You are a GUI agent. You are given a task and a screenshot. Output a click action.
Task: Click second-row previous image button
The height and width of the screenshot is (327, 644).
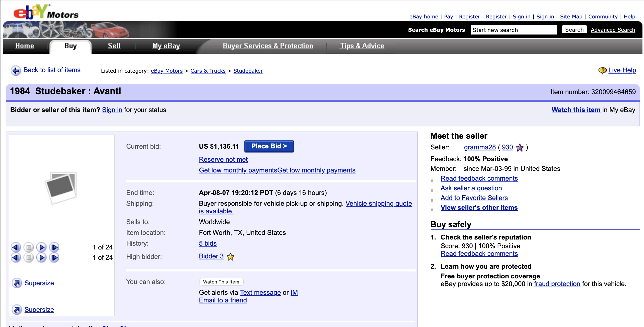[x=16, y=257]
